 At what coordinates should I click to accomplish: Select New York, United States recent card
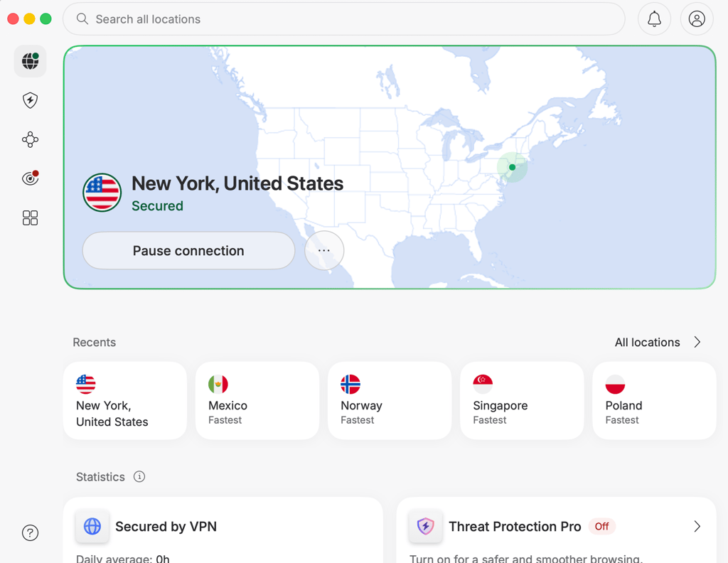(x=125, y=400)
